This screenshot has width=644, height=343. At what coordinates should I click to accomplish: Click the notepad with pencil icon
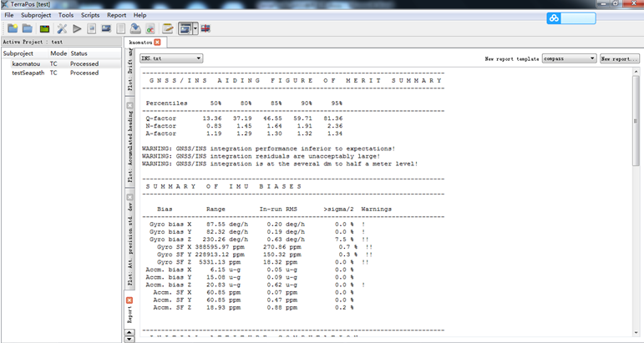tap(168, 28)
